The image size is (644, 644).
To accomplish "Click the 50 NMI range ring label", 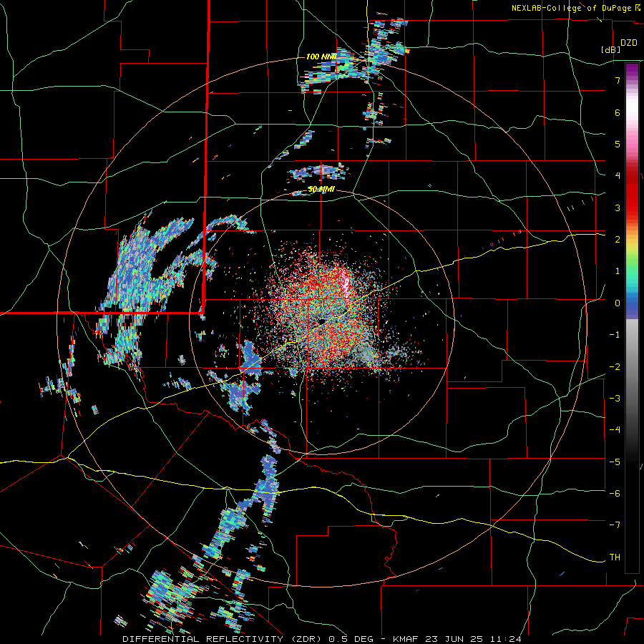I will click(x=321, y=190).
